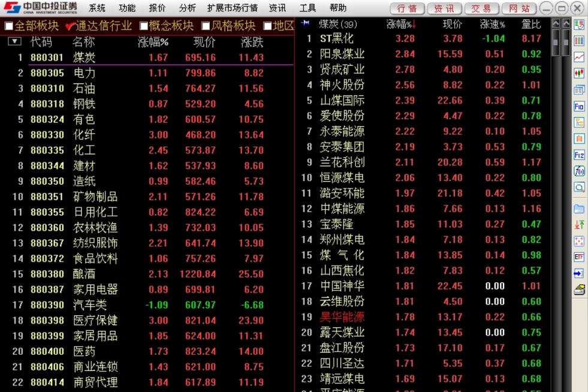The image size is (588, 392).
Task: Select the 880301 煤炭 sector row
Action: pyautogui.click(x=147, y=58)
